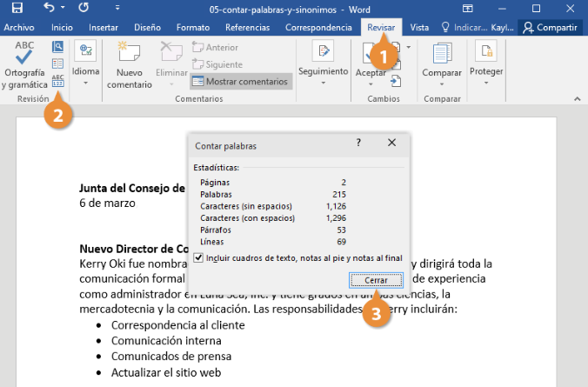
Task: Click the Palabras count value 215
Action: [339, 194]
